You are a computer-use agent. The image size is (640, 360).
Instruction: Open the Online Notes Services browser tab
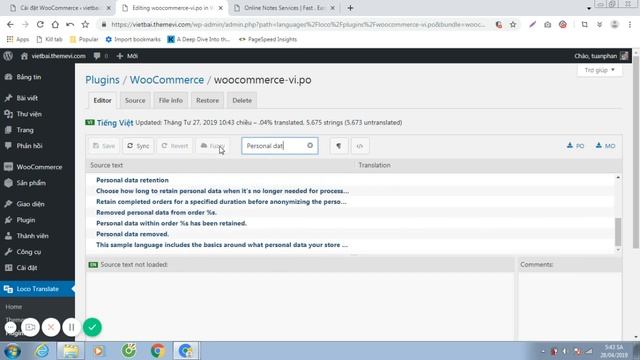click(283, 8)
